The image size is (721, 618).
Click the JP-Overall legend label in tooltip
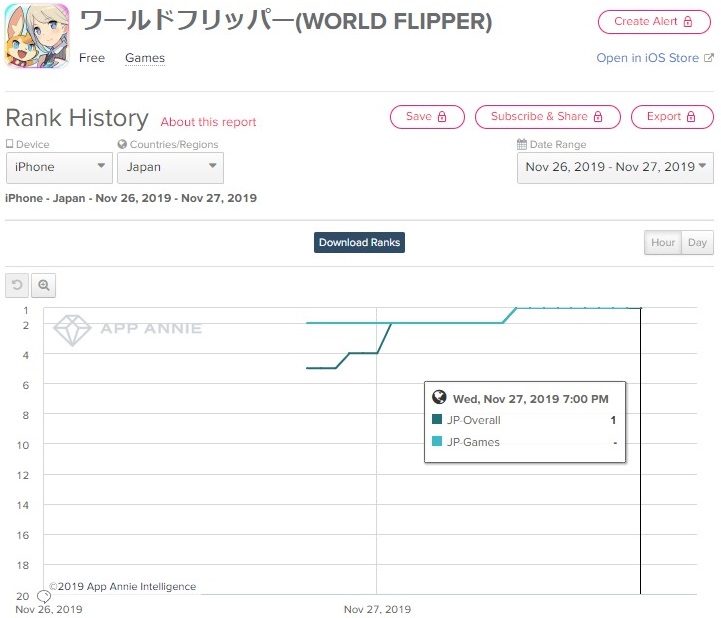[474, 420]
